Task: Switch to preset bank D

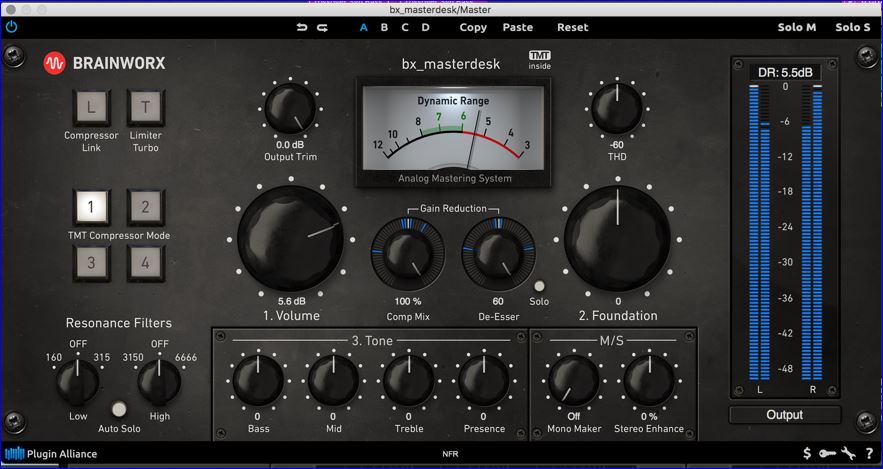Action: point(426,27)
